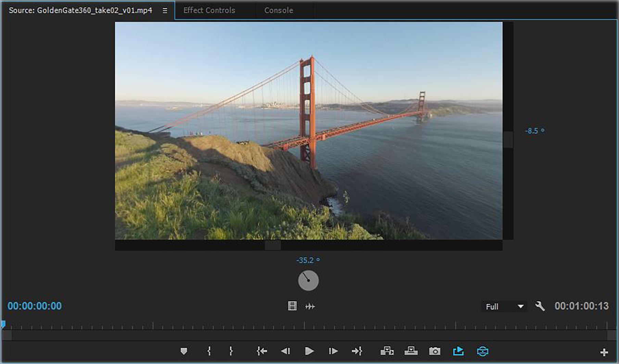Image resolution: width=619 pixels, height=364 pixels.
Task: Click the horizontal pan scrollbar thumb below video
Action: click(273, 245)
